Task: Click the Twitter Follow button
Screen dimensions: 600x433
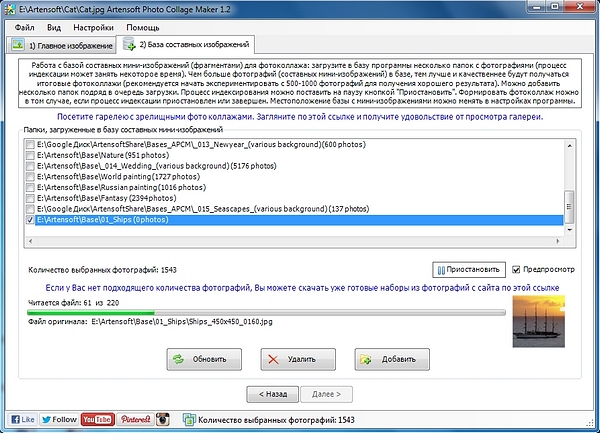Action: [59, 419]
